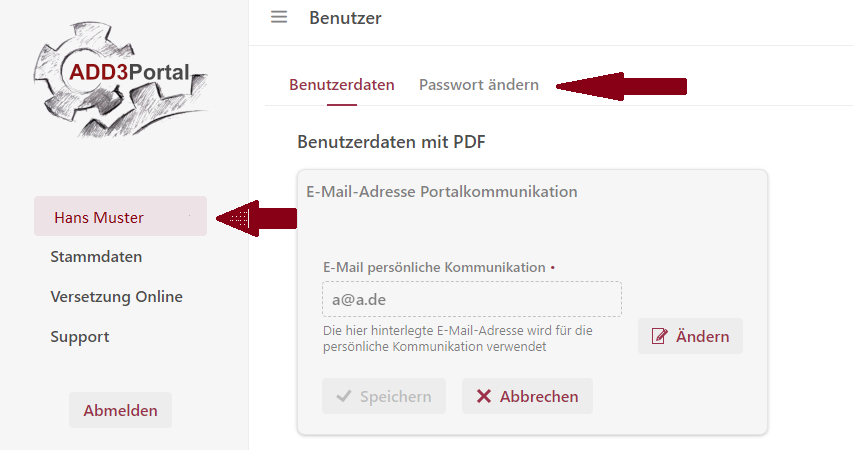Click the pencil edit icon beside Ändern
Image resolution: width=853 pixels, height=450 pixels.
(x=659, y=337)
